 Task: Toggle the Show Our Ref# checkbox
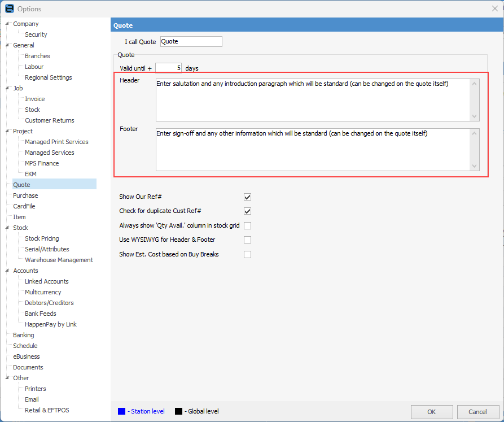coord(247,197)
